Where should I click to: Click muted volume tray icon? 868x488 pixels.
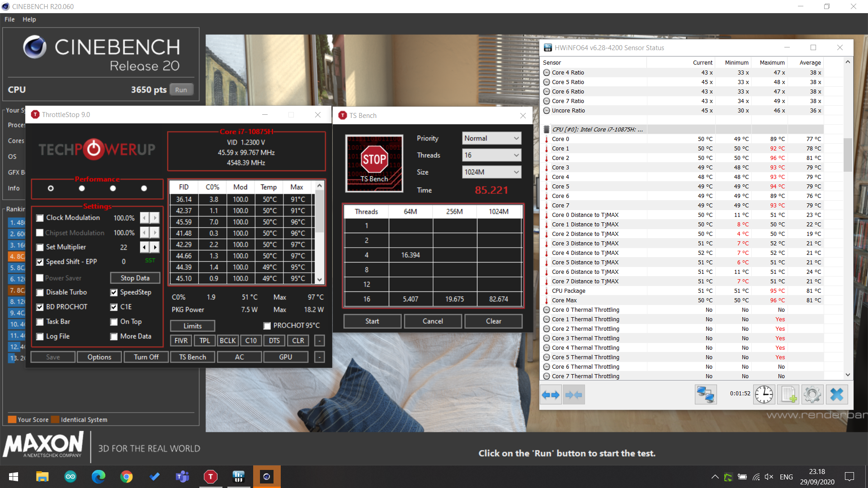click(769, 477)
